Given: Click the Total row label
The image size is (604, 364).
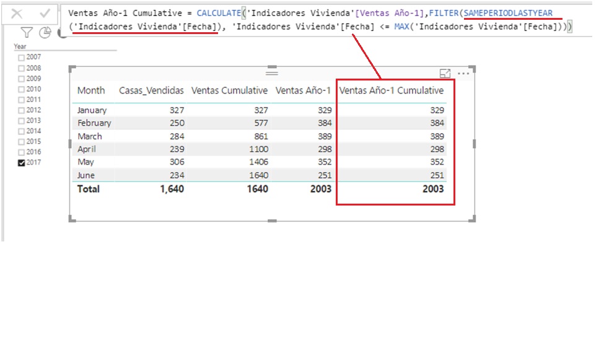Looking at the screenshot, I should tap(88, 189).
